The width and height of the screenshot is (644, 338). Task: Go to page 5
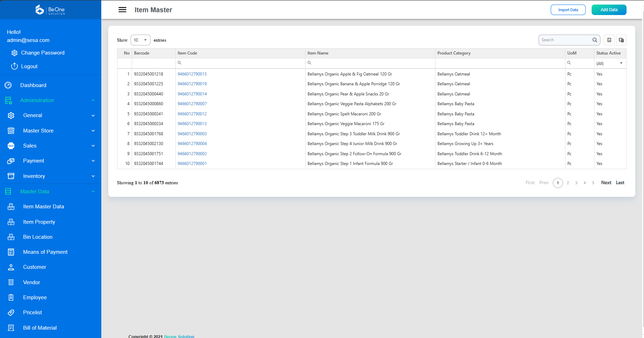(x=593, y=183)
